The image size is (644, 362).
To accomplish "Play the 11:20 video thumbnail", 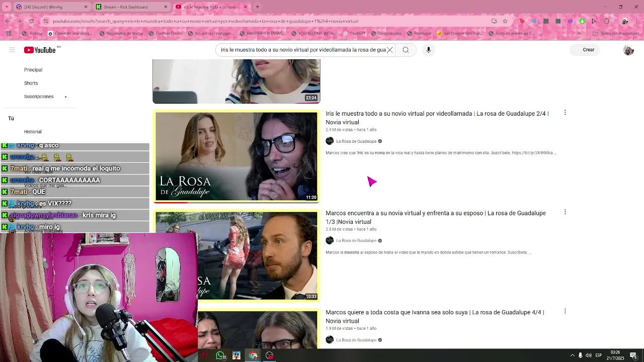I will click(x=236, y=156).
